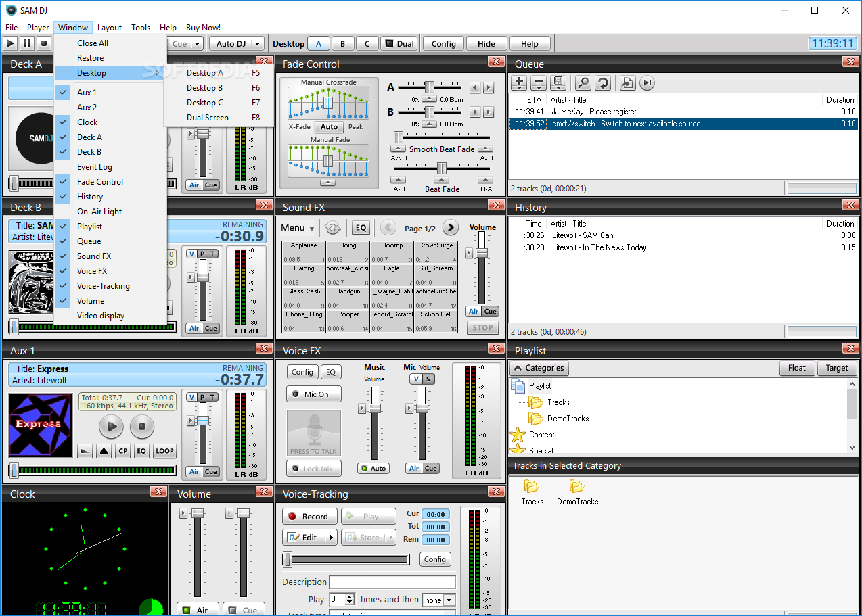This screenshot has height=616, width=862.
Task: Click the Dual desktop button
Action: click(399, 44)
